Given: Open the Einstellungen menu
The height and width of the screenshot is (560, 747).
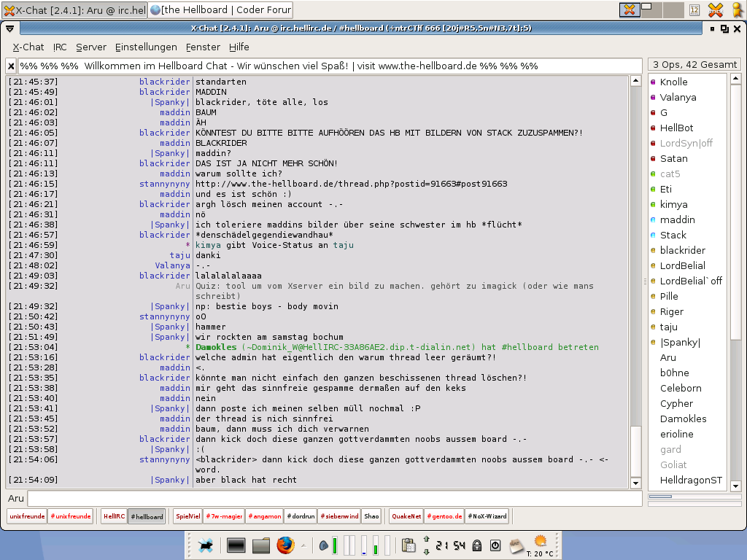Looking at the screenshot, I should tap(146, 47).
